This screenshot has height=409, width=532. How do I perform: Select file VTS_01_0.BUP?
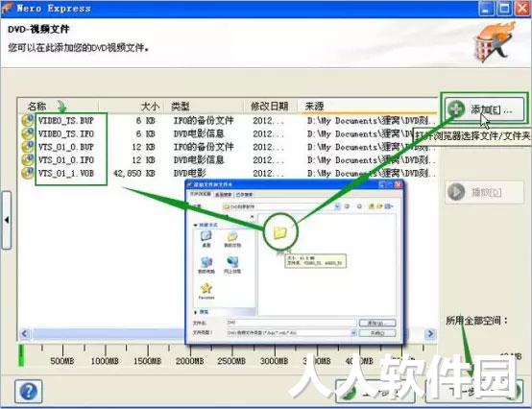click(66, 147)
